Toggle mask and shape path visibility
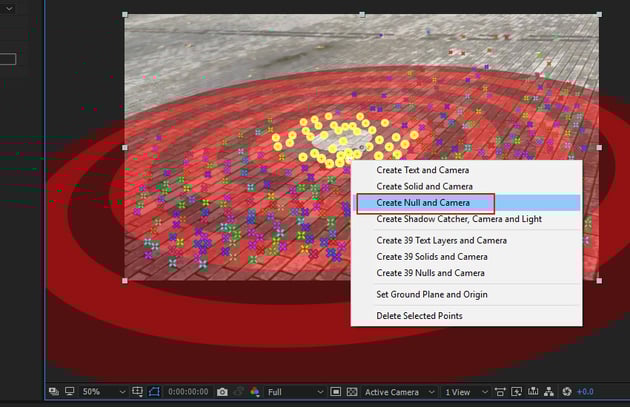The image size is (630, 407). click(x=154, y=391)
